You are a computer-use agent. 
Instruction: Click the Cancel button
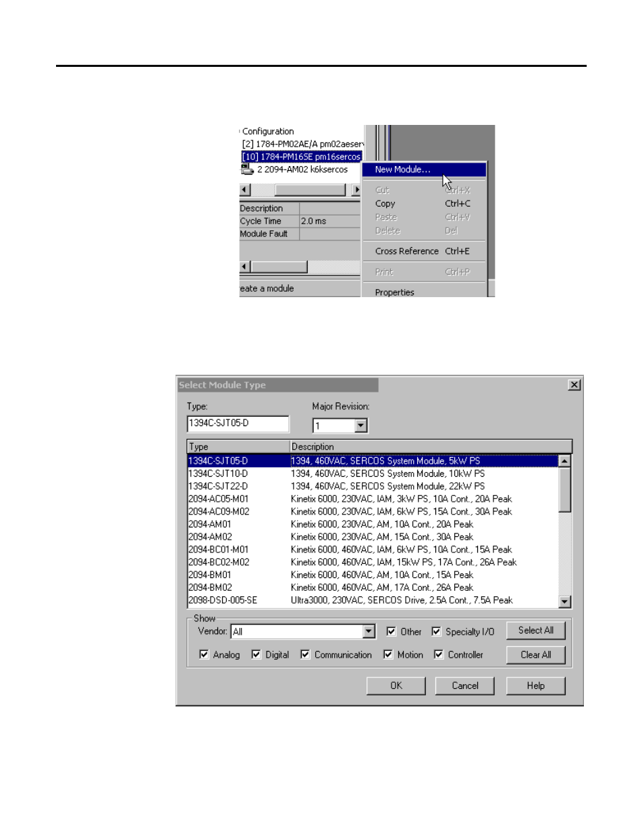coord(465,686)
